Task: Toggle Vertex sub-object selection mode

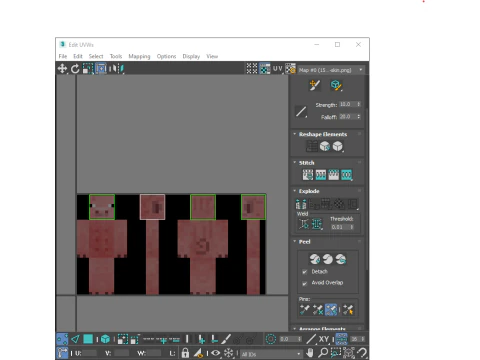Action: [x=62, y=339]
